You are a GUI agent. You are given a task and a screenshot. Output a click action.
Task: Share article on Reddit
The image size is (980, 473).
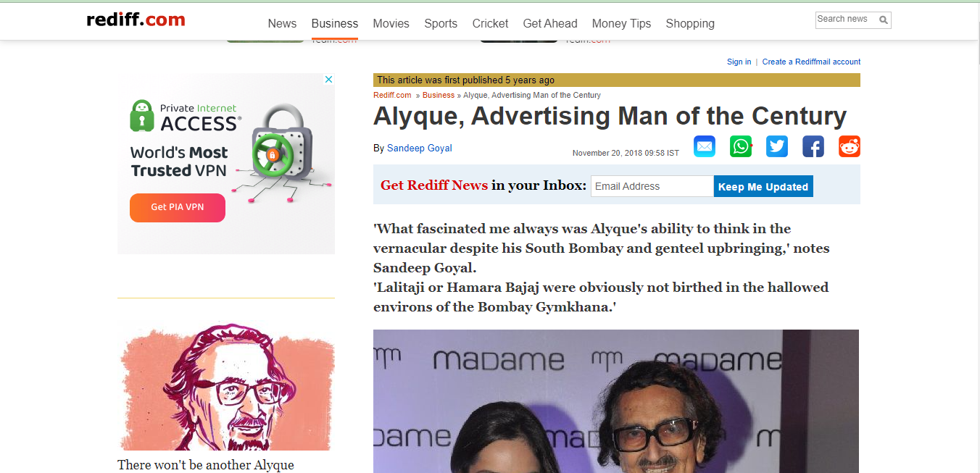(850, 146)
